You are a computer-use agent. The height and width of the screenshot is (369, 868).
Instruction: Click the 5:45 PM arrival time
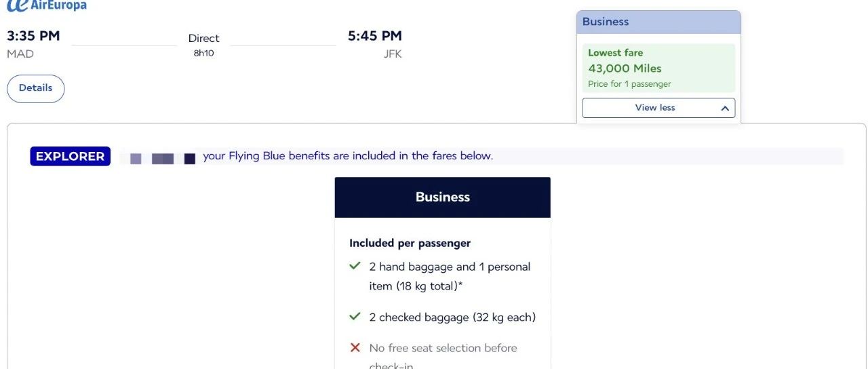pos(374,36)
